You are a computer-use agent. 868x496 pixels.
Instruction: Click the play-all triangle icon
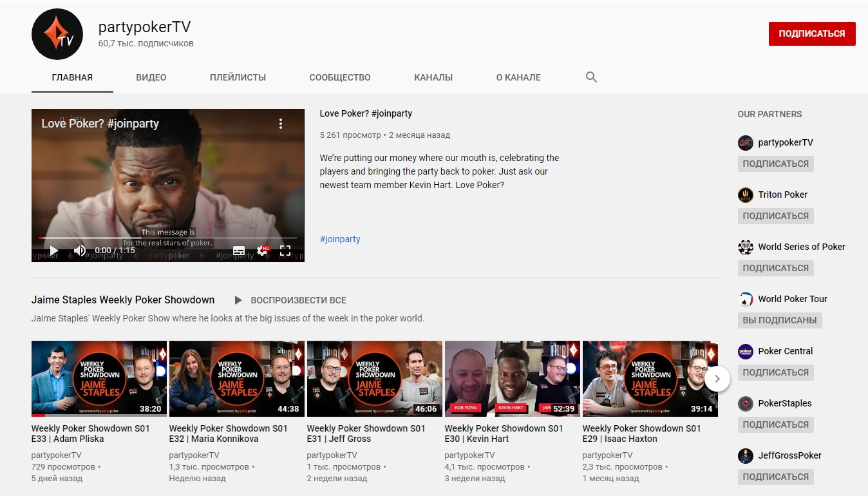(x=238, y=300)
